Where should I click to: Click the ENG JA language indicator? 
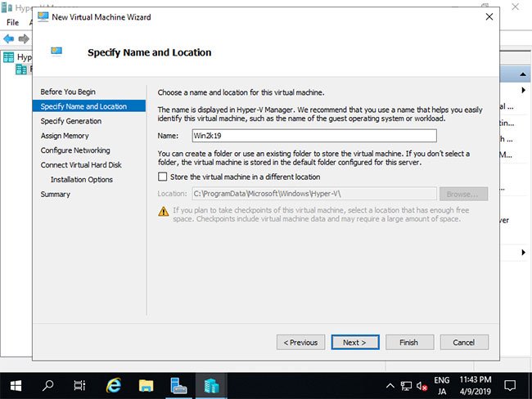[x=442, y=386]
